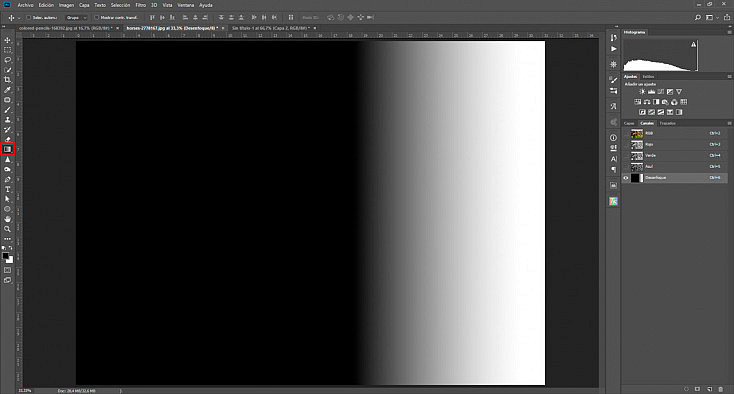Viewport: 734px width, 394px height.
Task: Open the Histograma panel menu
Action: (x=729, y=32)
